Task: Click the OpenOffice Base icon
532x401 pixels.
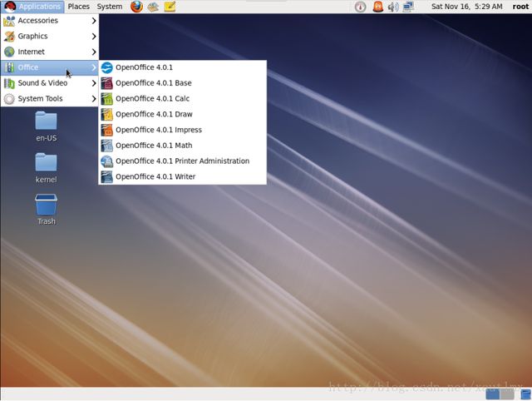Action: [x=107, y=83]
